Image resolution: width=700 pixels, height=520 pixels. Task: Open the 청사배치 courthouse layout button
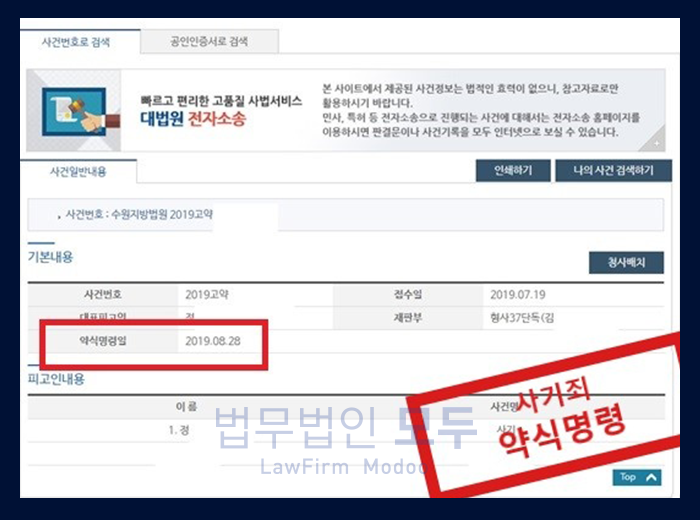[x=626, y=263]
